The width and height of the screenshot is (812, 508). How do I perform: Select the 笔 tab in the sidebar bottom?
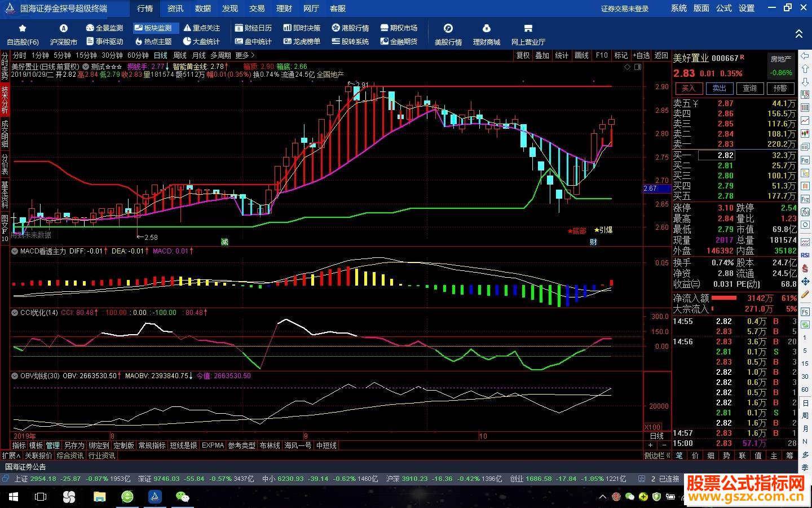click(x=679, y=456)
